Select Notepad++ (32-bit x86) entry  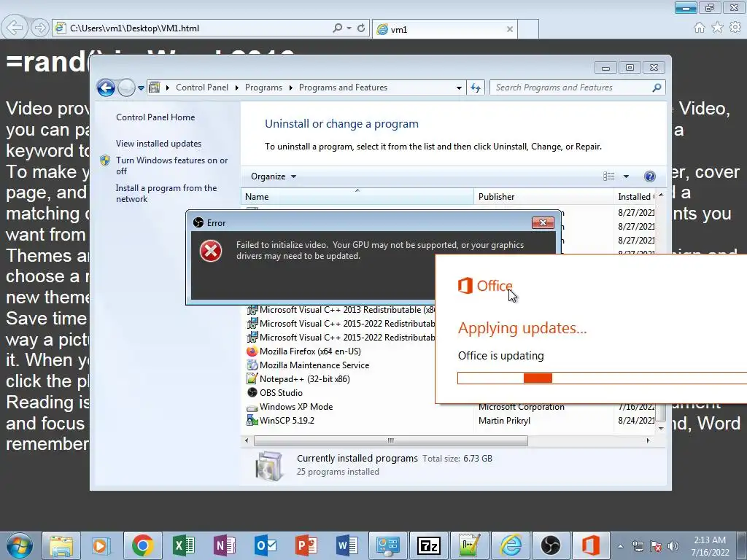tap(305, 379)
